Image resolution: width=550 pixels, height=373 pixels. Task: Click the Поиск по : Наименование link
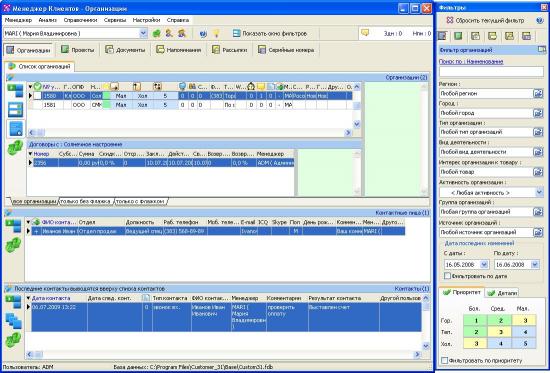(x=471, y=61)
